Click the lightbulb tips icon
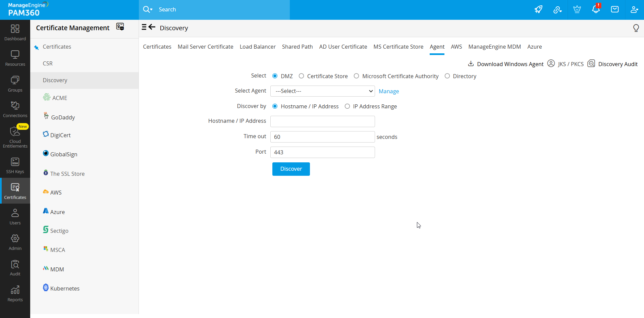 click(x=636, y=28)
